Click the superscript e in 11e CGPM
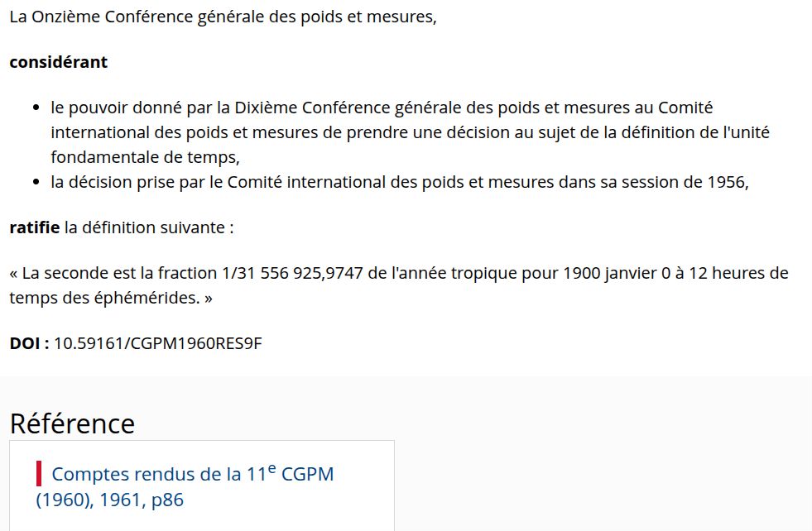Viewport: 812px width, 531px height. point(271,468)
